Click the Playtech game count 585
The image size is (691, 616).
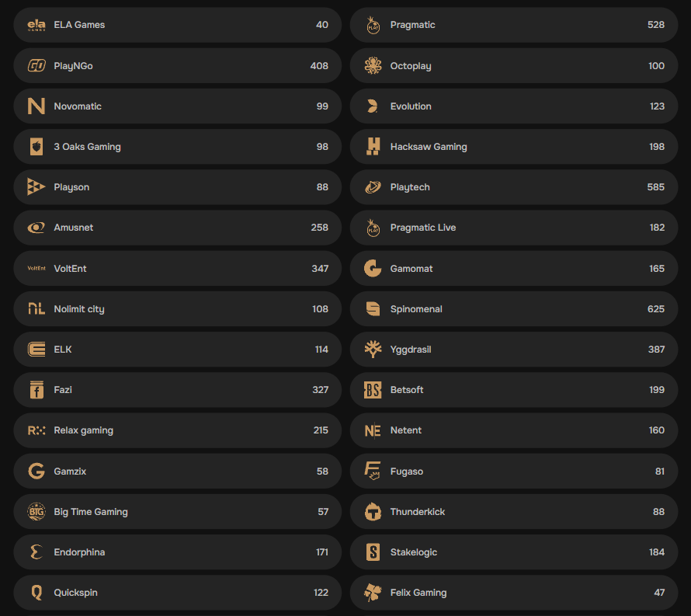(655, 187)
